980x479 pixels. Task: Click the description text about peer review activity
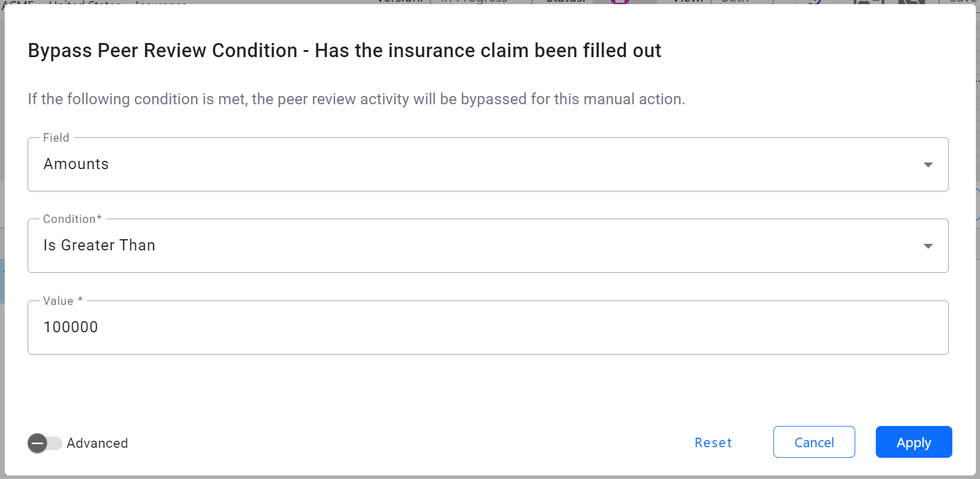tap(356, 99)
